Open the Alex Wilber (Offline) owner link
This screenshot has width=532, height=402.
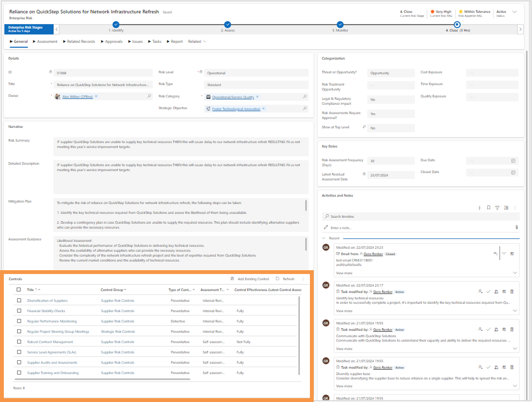(x=77, y=97)
